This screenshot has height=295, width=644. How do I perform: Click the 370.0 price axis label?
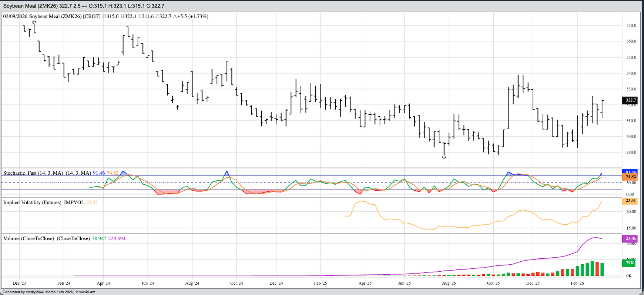(631, 26)
